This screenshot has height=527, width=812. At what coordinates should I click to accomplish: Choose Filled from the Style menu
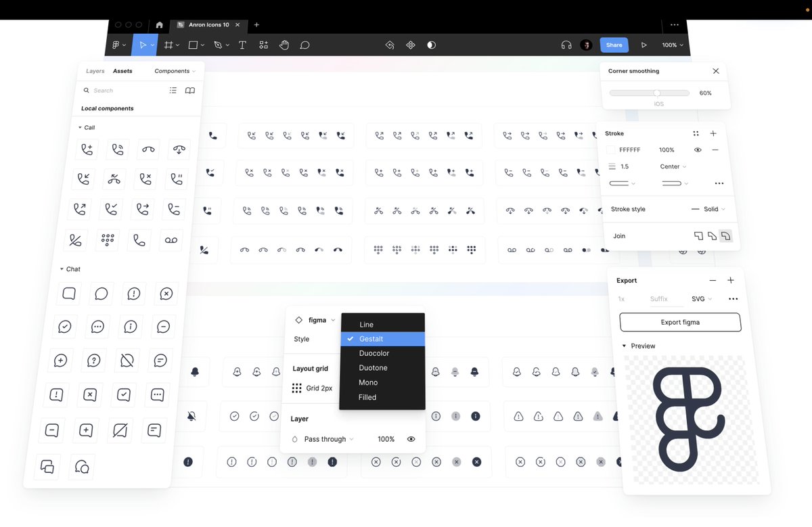tap(382, 397)
